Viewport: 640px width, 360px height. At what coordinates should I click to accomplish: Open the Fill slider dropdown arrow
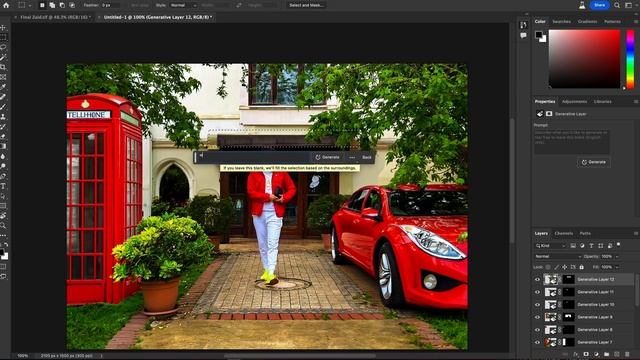[x=617, y=267]
